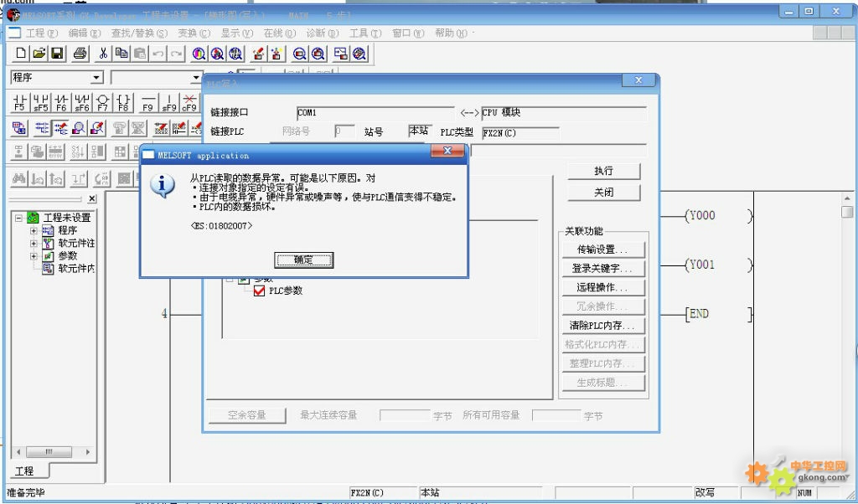Open the 程序 dropdown list
858x504 pixels.
tap(97, 78)
